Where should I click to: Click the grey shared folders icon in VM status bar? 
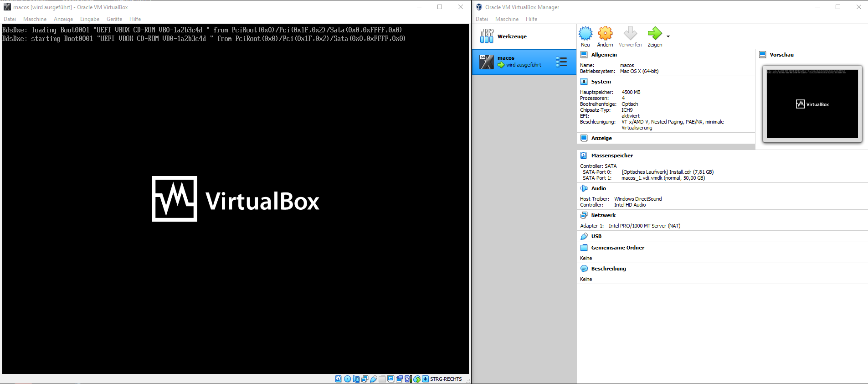coord(382,379)
